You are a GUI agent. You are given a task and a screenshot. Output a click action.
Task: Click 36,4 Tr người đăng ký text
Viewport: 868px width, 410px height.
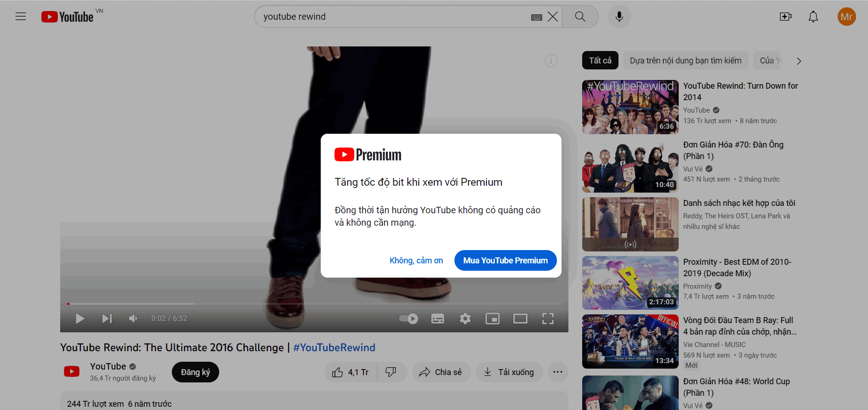tap(123, 378)
